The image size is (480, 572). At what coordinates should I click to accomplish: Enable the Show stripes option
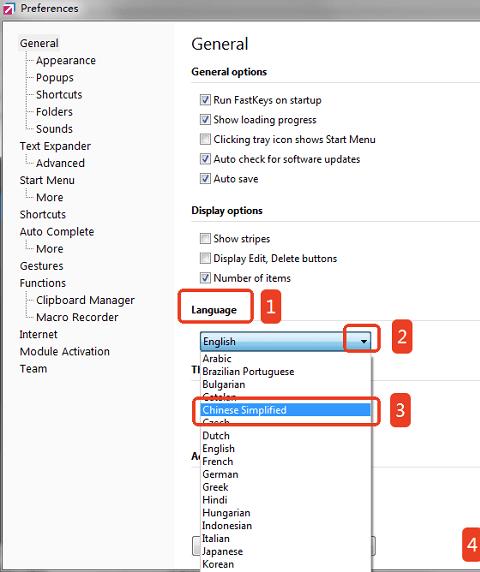tap(205, 238)
